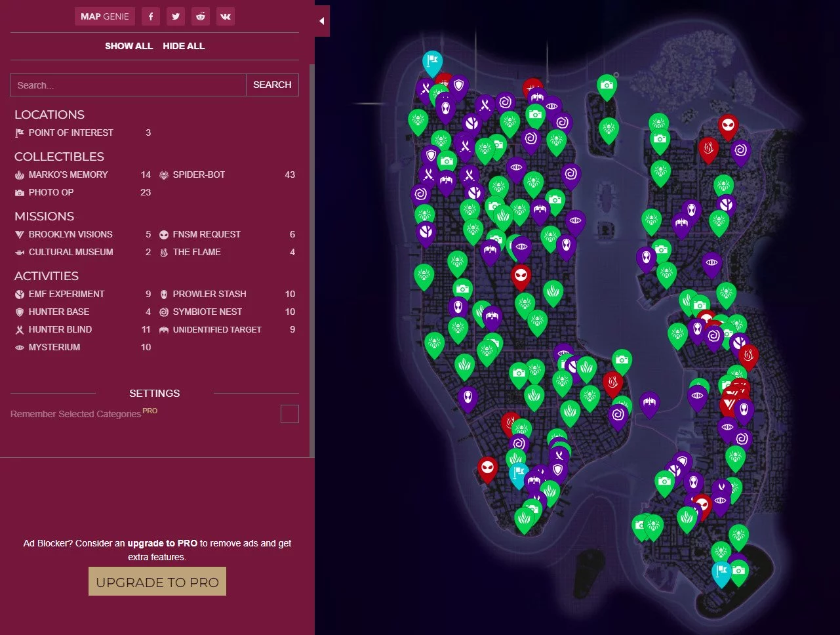Share the map on VK
This screenshot has width=840, height=635.
(226, 16)
